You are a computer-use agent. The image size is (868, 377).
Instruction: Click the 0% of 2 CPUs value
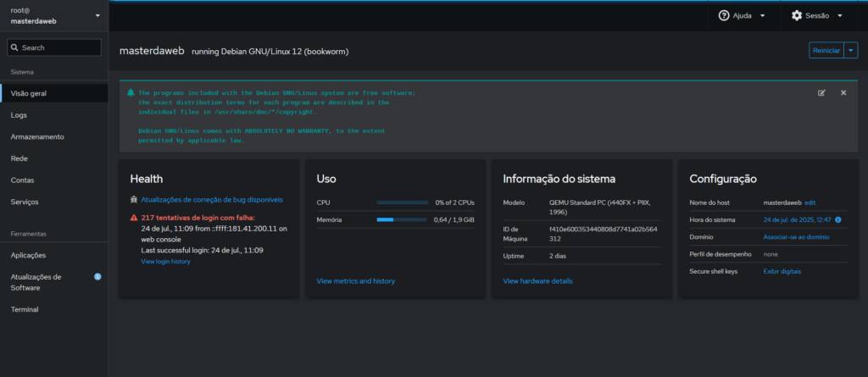coord(455,202)
